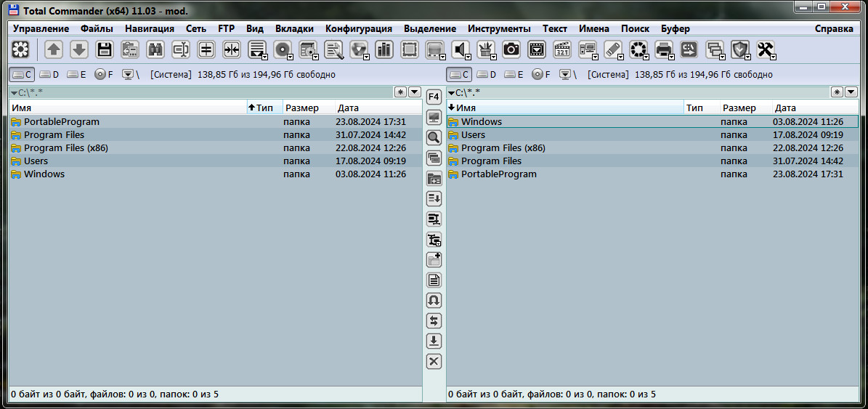This screenshot has width=868, height=409.
Task: Click the clapperboard 321 icon
Action: 562,50
